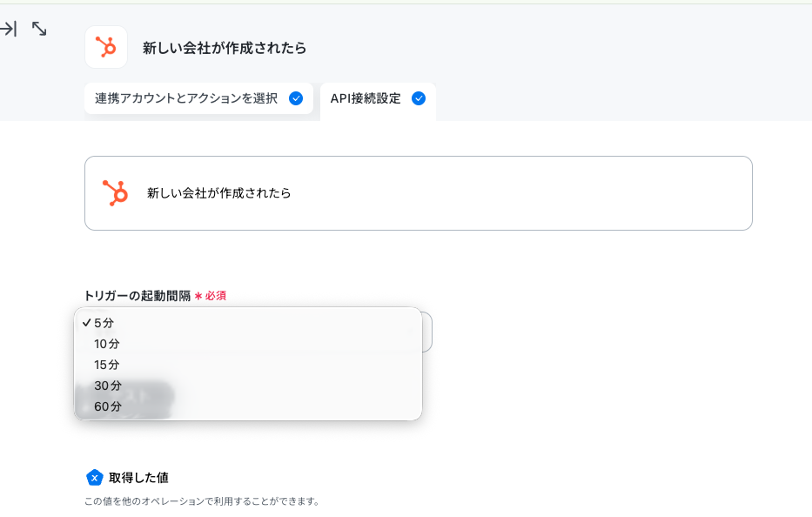Screen dimensions: 812x517
Task: Click the HubSpot logo in header
Action: coord(106,47)
